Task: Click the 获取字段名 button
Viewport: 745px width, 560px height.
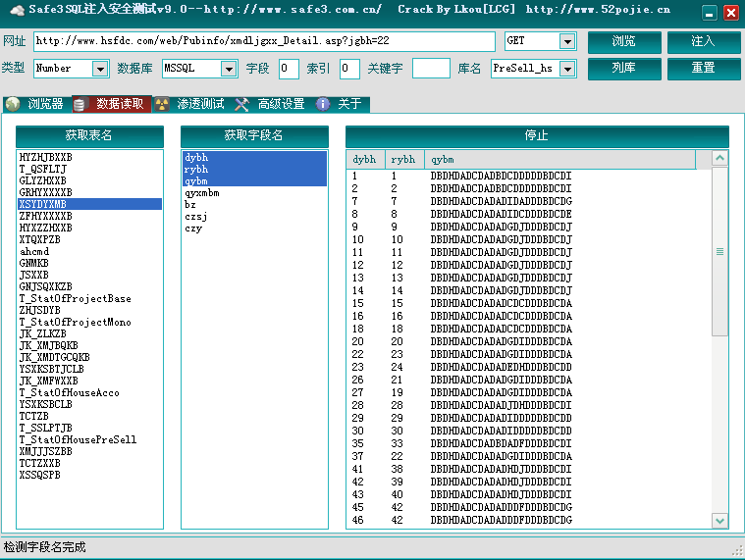Action: click(254, 136)
